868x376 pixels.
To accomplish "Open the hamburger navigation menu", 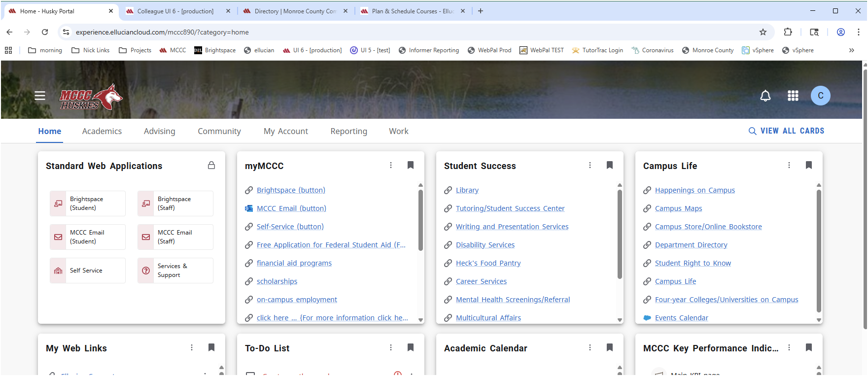I will pyautogui.click(x=40, y=96).
